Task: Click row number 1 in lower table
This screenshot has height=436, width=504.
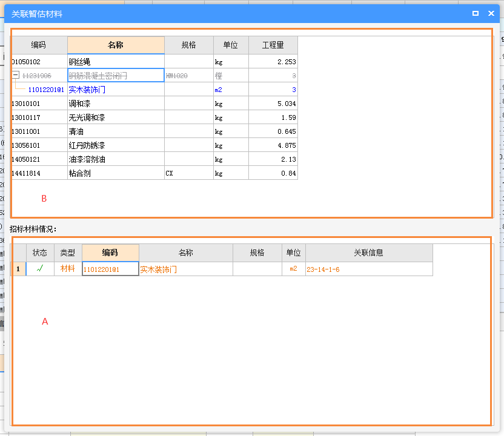Action: (x=18, y=269)
